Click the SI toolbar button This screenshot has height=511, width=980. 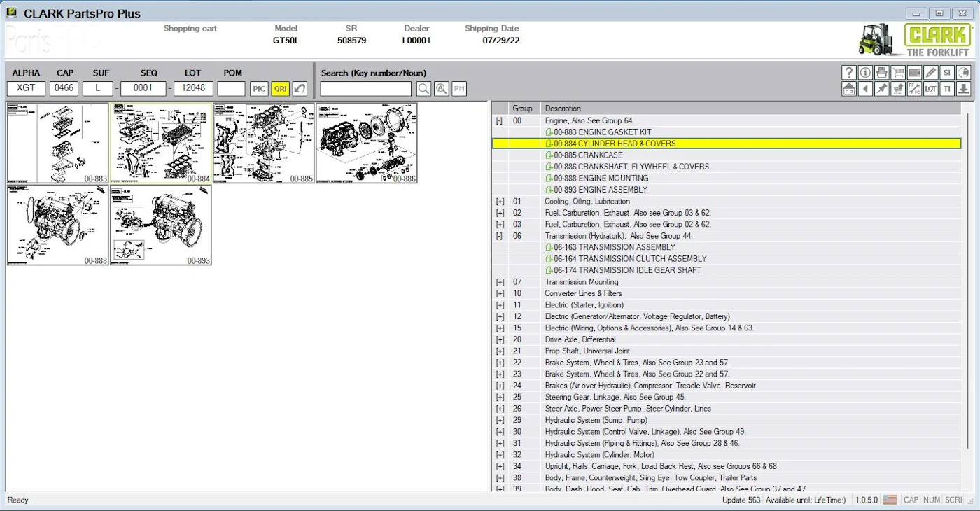947,72
